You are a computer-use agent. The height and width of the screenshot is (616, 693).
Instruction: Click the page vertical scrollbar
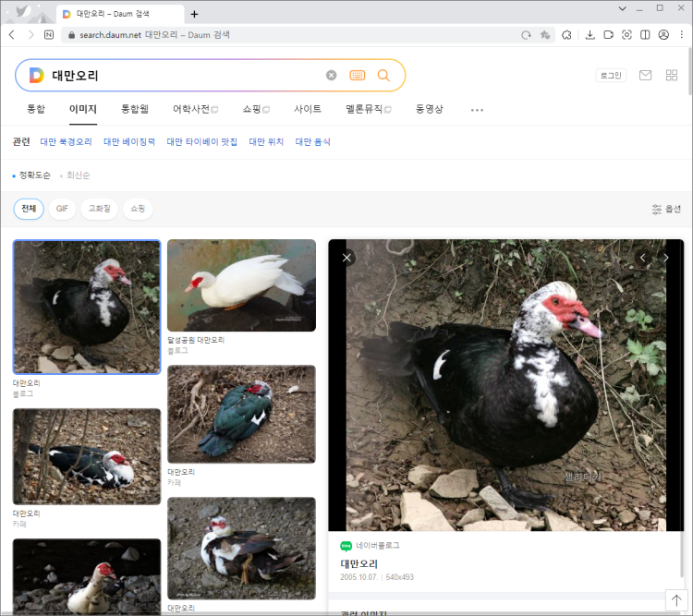point(690,71)
